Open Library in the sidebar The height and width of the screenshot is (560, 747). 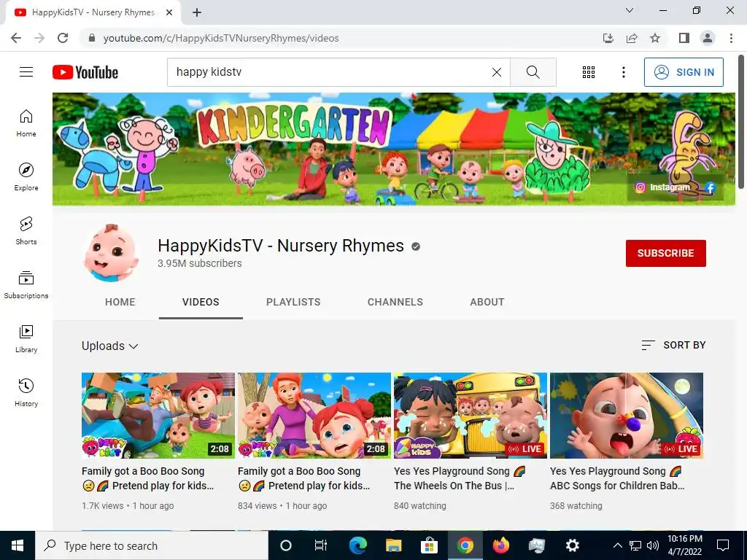point(26,338)
